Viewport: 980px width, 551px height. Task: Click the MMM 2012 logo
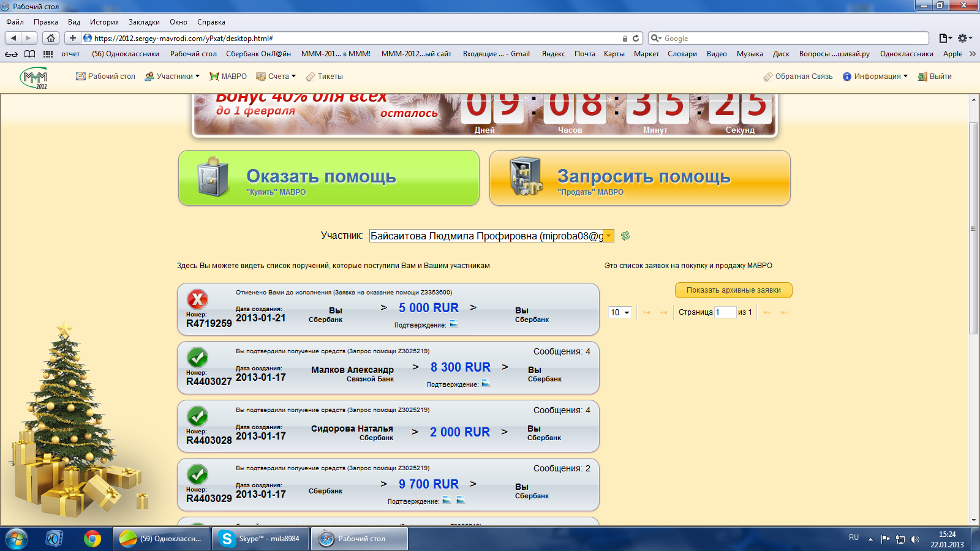tap(34, 77)
